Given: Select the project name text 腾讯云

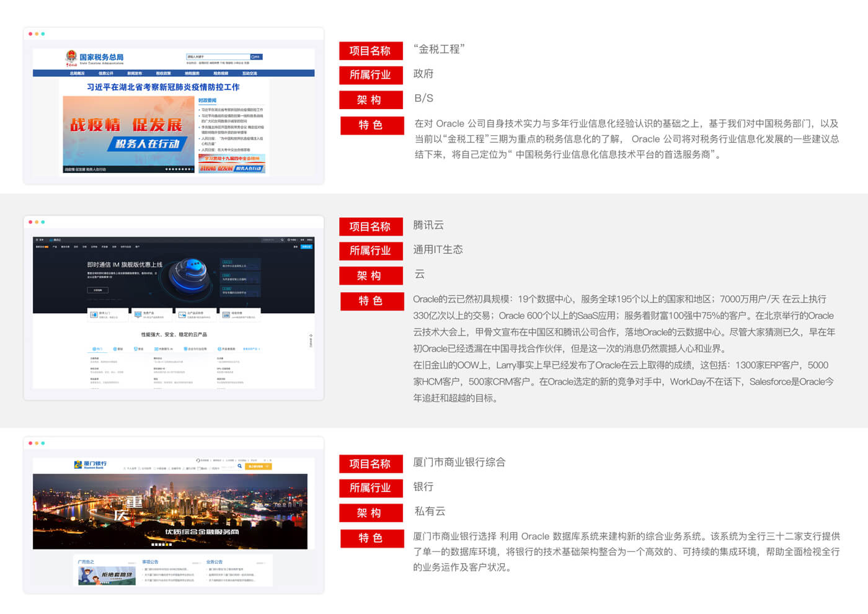Looking at the screenshot, I should click(428, 225).
